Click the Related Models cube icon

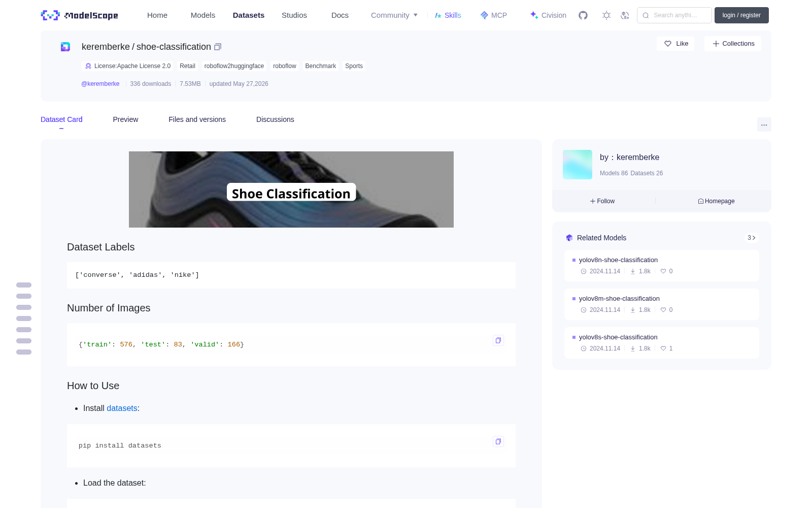(x=569, y=238)
